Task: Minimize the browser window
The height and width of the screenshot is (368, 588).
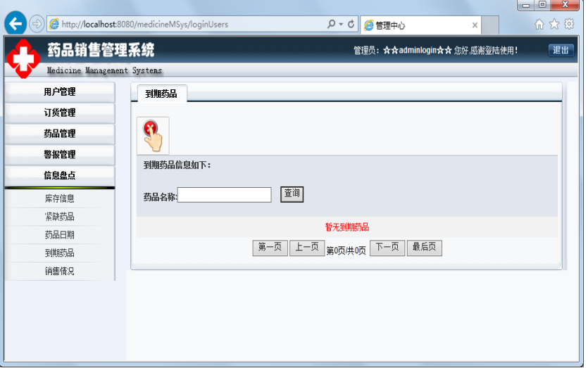Action: pos(527,5)
